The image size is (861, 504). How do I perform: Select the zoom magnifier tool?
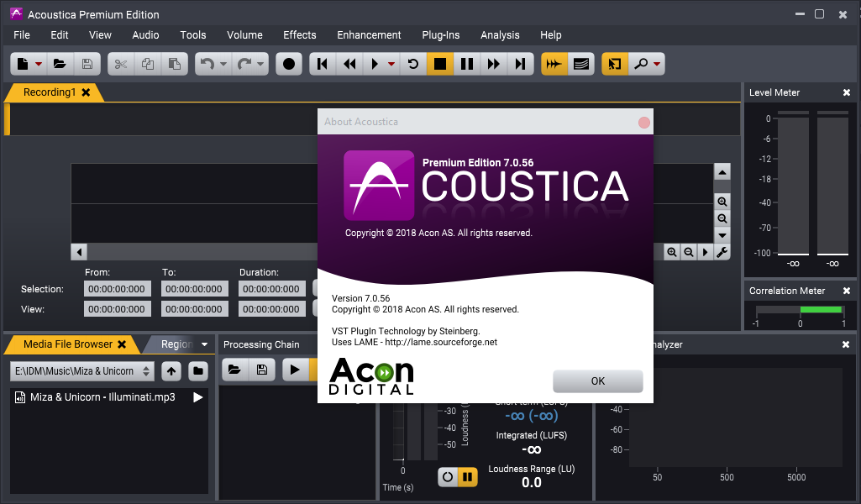(640, 64)
